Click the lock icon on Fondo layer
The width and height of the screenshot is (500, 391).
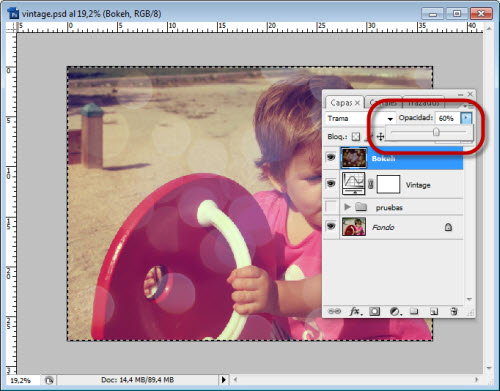(448, 227)
